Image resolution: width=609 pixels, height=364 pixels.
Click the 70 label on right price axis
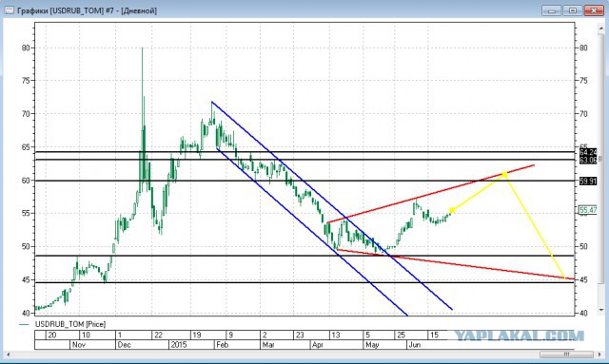click(x=583, y=114)
